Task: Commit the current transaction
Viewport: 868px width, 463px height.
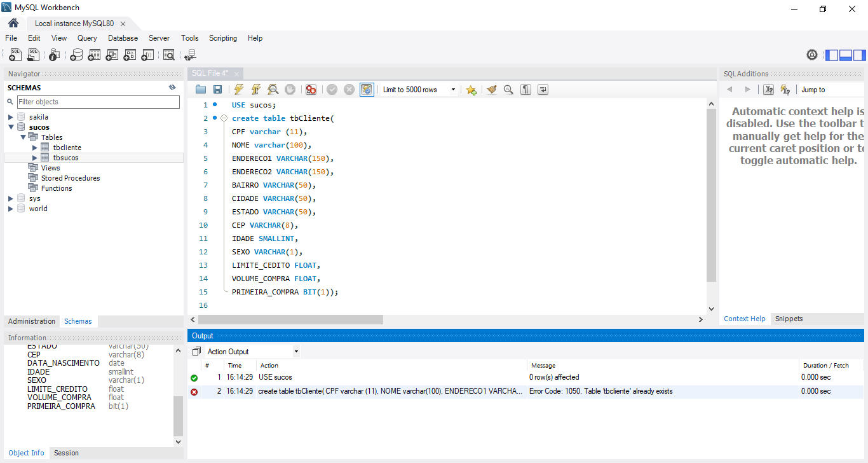Action: point(332,90)
